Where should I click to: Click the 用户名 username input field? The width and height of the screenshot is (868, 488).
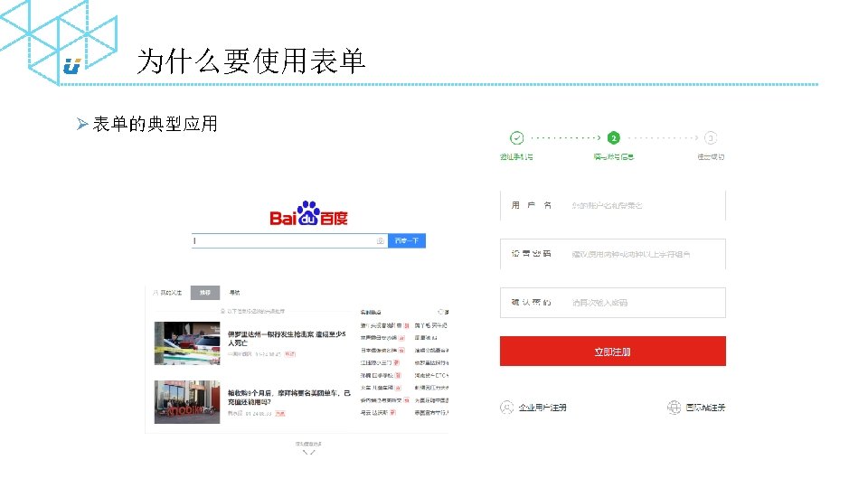click(x=613, y=205)
